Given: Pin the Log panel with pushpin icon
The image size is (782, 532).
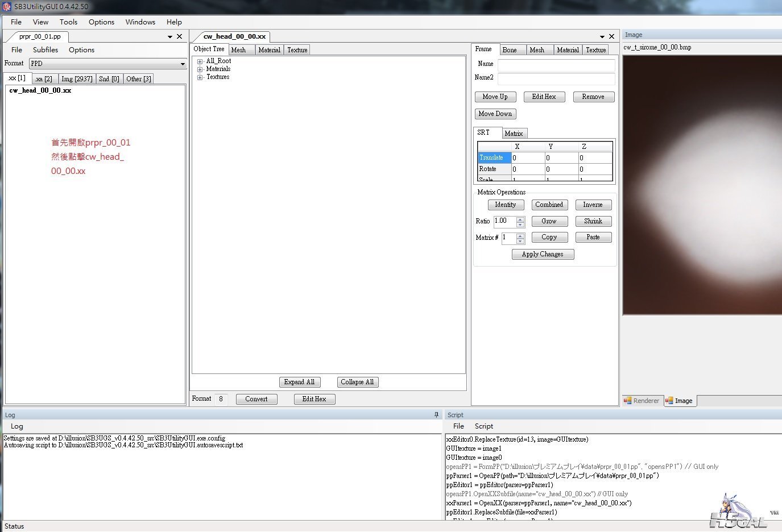Looking at the screenshot, I should (x=437, y=415).
